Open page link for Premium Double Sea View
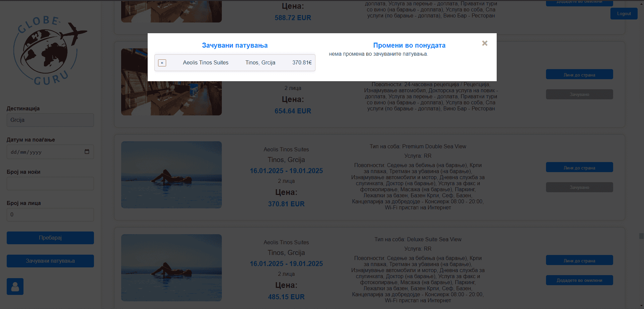The image size is (644, 309). click(x=579, y=168)
